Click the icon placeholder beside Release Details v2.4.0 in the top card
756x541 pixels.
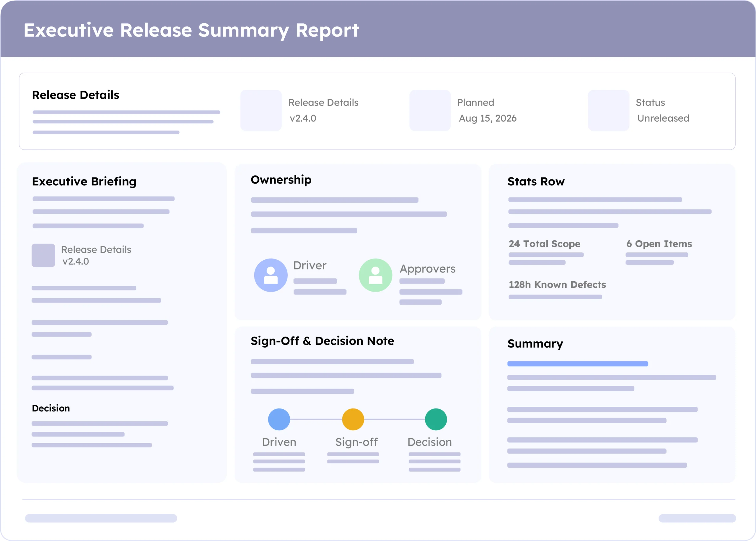point(261,110)
